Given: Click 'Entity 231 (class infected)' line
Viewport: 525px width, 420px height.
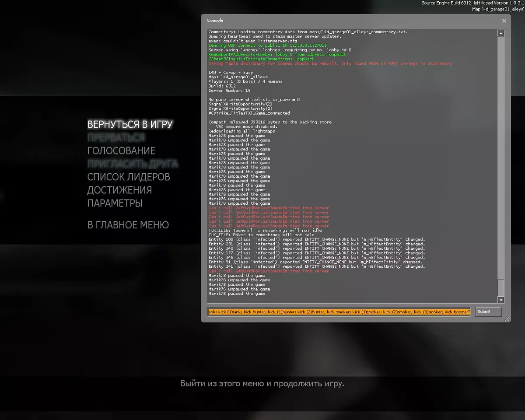Looking at the screenshot, I should (317, 244).
